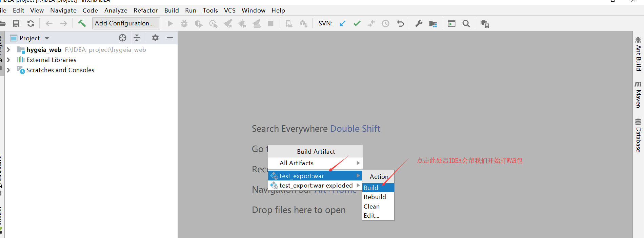Click the SVN Commit green checkmark

(357, 23)
